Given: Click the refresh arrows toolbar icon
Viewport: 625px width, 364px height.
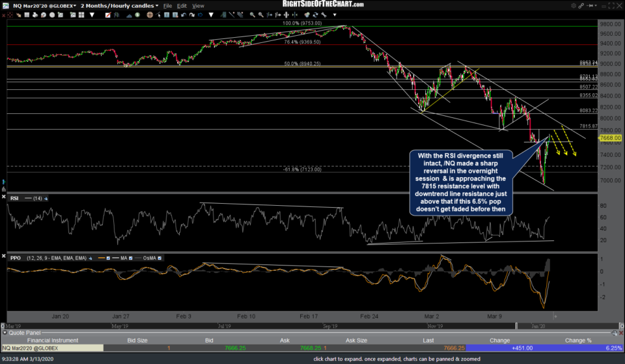Looking at the screenshot, I should coord(316,15).
